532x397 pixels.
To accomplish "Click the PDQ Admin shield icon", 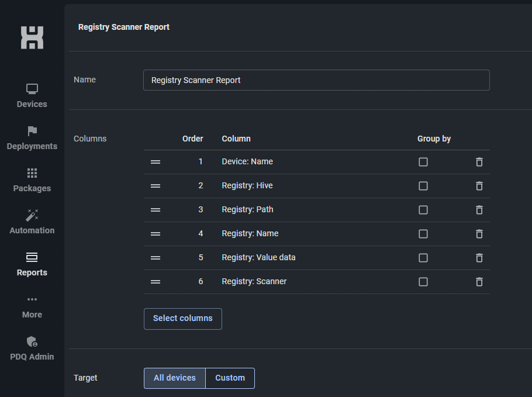I will pyautogui.click(x=32, y=341).
